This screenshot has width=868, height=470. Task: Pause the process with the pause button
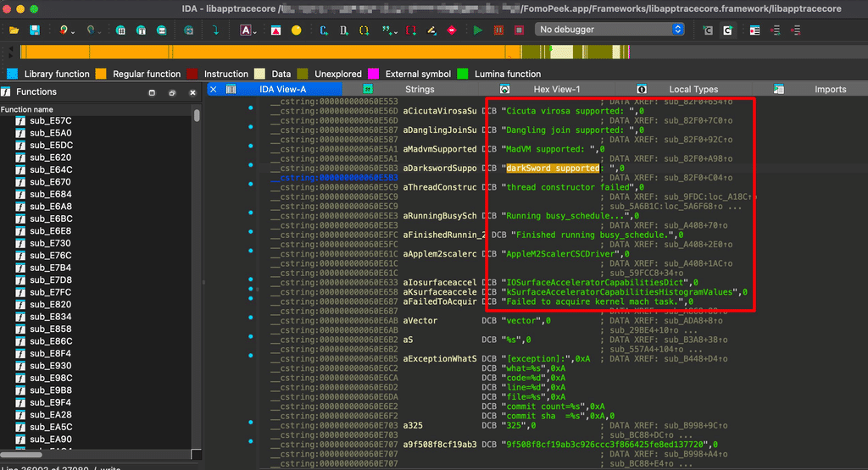pos(498,30)
